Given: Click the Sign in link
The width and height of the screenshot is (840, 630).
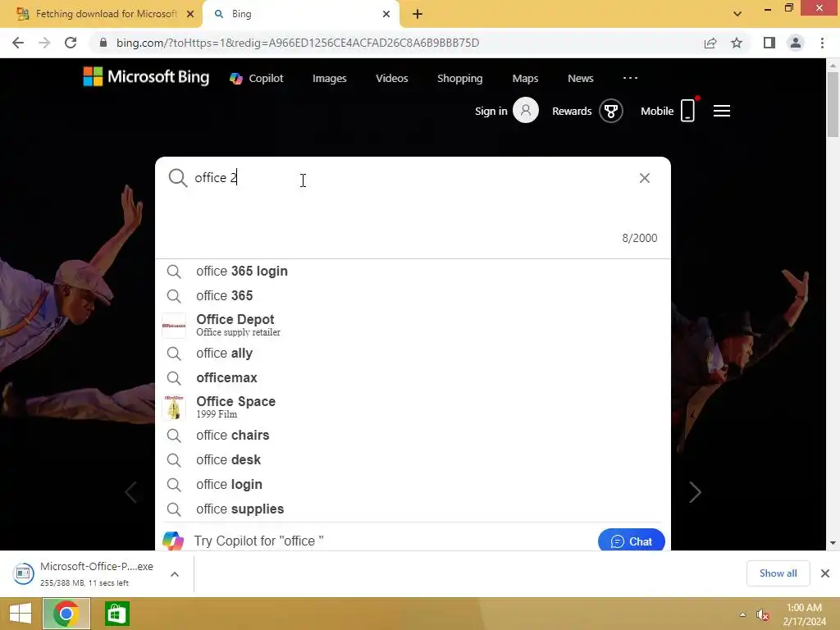Looking at the screenshot, I should point(491,111).
